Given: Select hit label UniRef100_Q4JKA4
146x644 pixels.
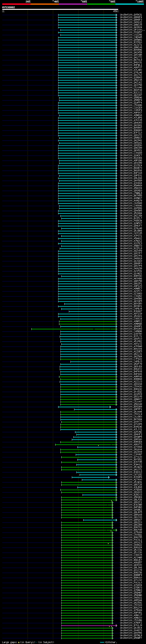Looking at the screenshot, I should [x=131, y=412].
